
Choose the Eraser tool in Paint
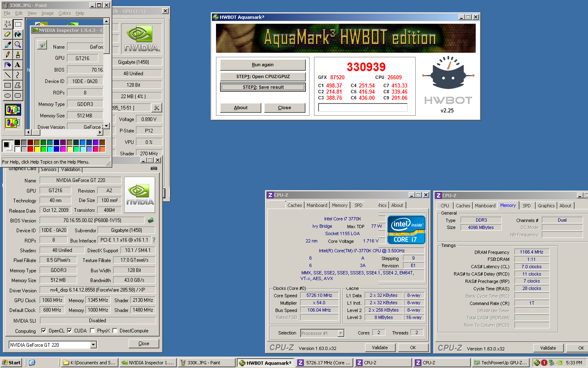pos(8,34)
